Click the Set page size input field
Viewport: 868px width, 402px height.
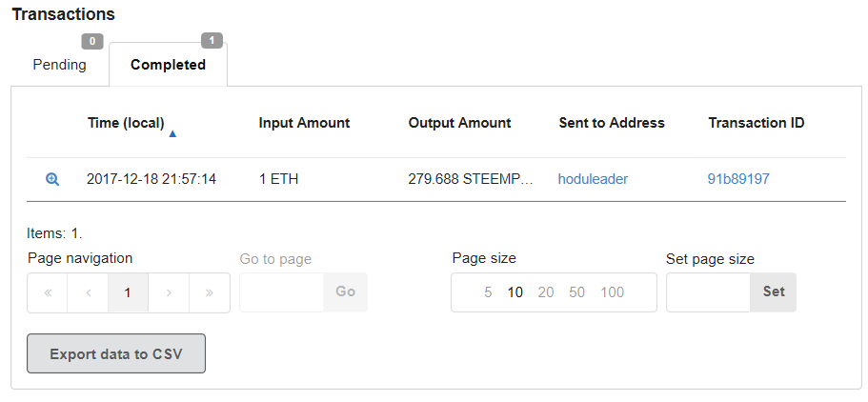point(708,292)
